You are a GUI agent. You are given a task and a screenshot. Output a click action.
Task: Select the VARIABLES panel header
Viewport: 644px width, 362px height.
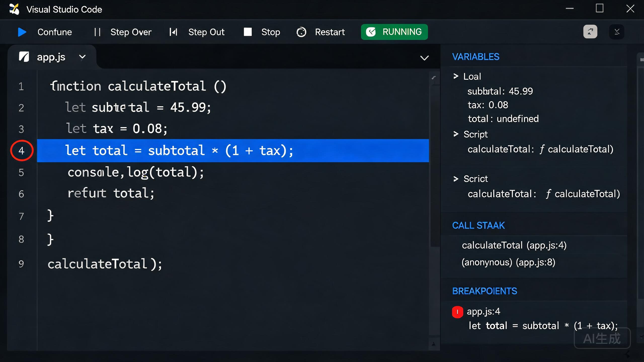(x=475, y=57)
